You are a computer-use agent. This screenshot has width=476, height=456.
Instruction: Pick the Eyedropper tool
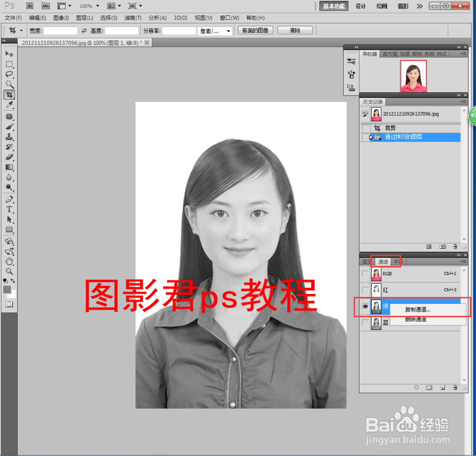(x=9, y=105)
